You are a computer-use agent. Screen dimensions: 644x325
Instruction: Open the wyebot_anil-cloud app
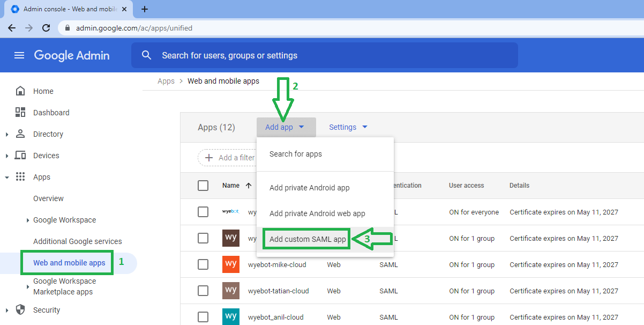277,317
